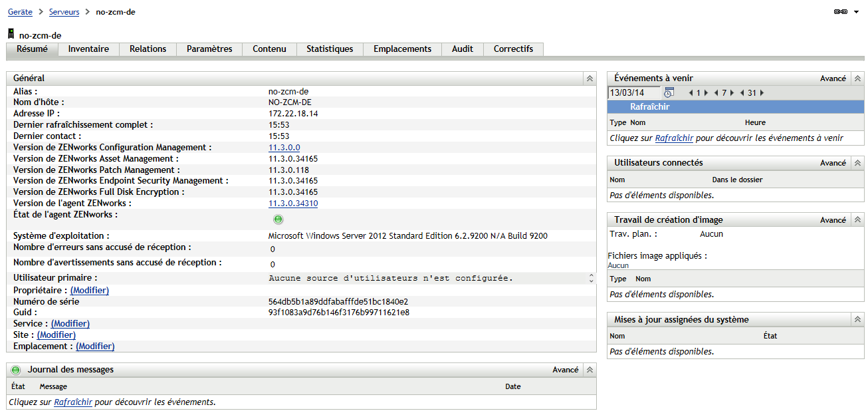Click the Serveurs breadcrumb link
The image size is (868, 413).
(x=64, y=12)
